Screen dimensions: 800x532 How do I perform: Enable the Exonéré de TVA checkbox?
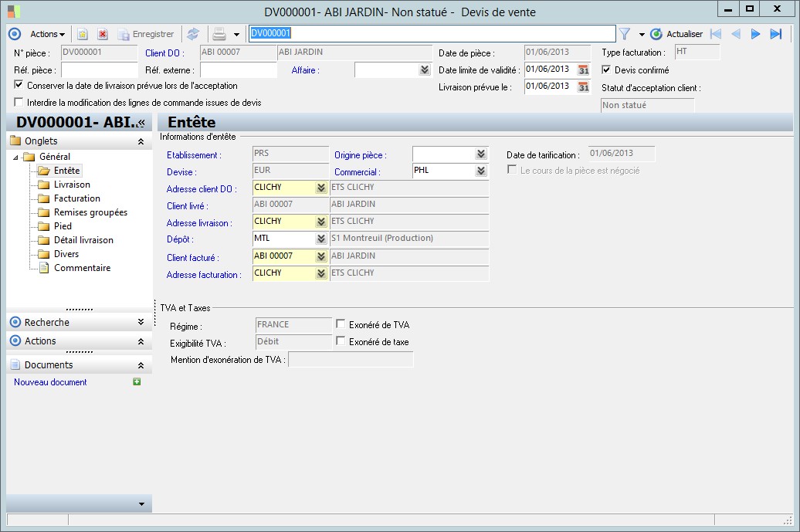(341, 325)
